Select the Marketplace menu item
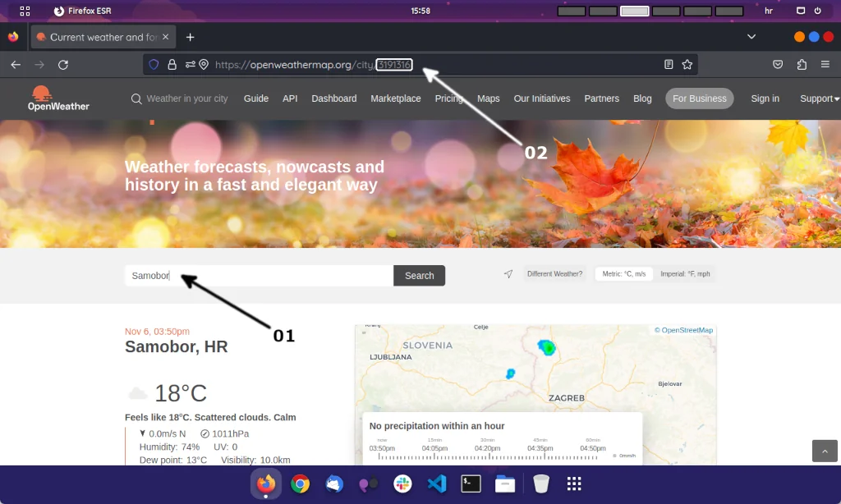841x504 pixels. 396,98
